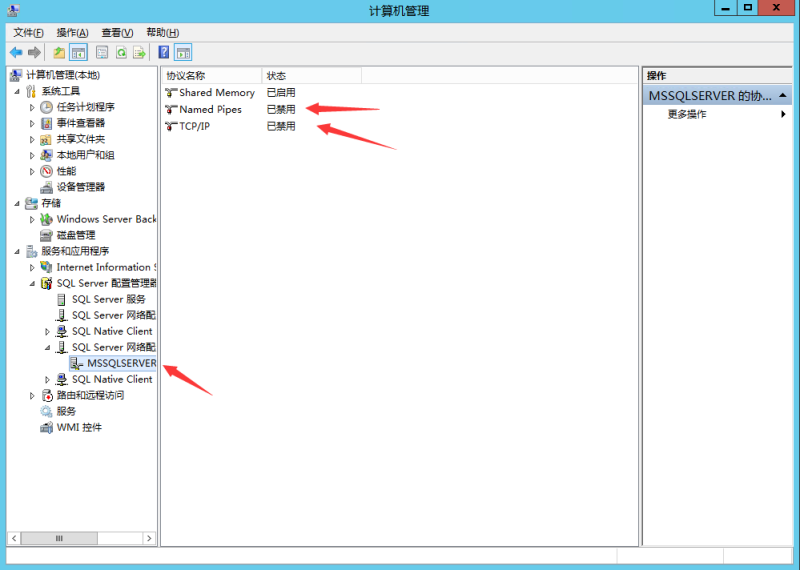Collapse the MSSQLSERVER 的协议 actions section

pos(782,95)
